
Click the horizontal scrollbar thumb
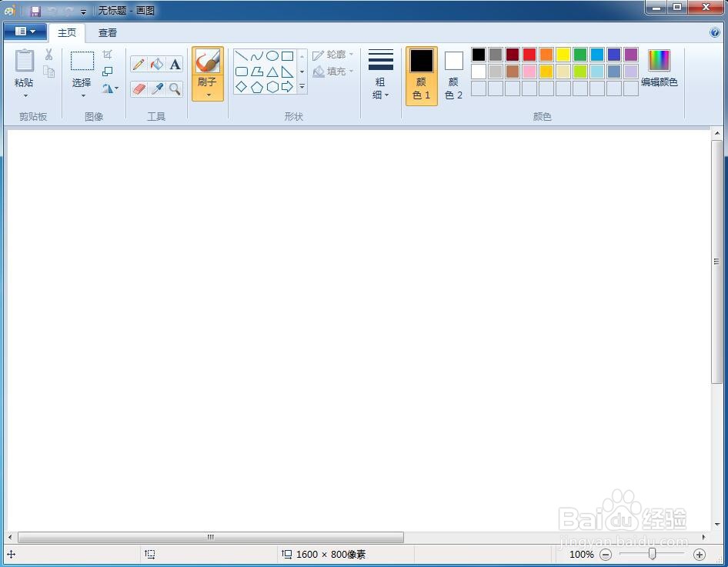pyautogui.click(x=211, y=537)
